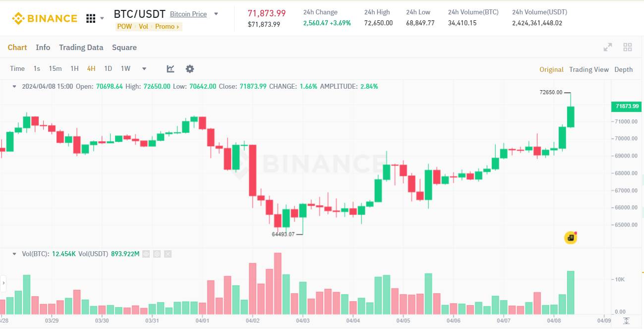
Task: Switch to the Info tab
Action: [43, 48]
